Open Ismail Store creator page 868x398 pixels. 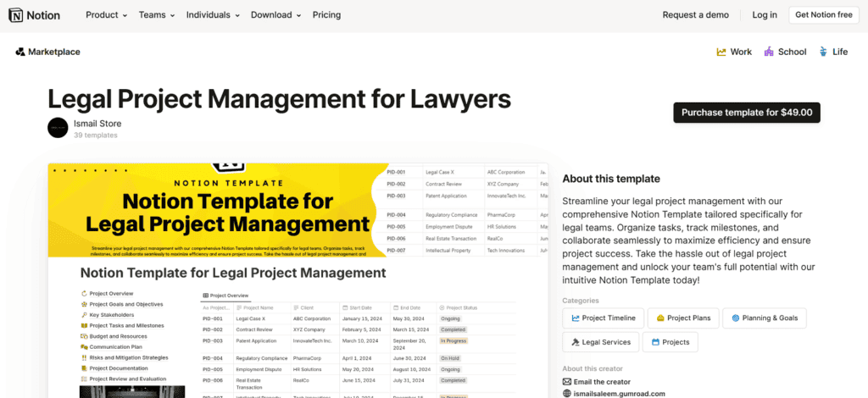click(x=97, y=124)
